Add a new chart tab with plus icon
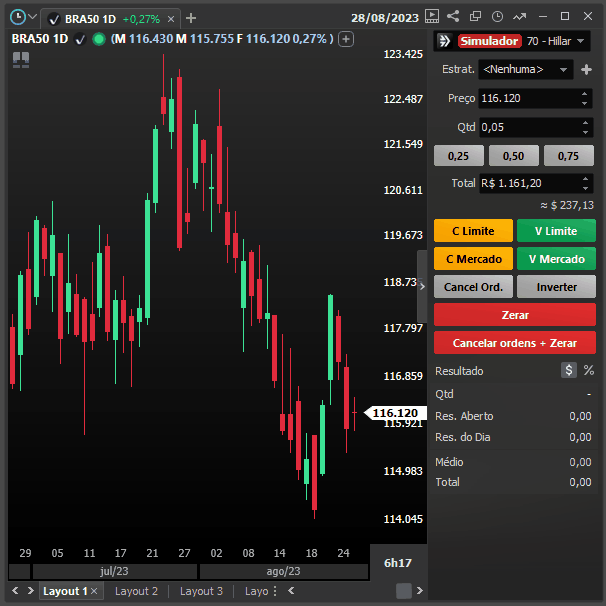Viewport: 606px width, 606px height. pos(191,18)
